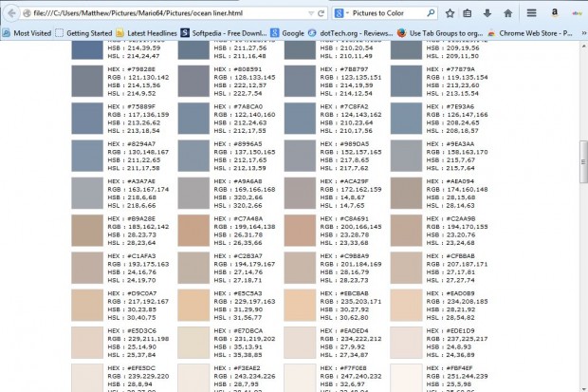
Task: Open the Getting Started bookmark
Action: [x=83, y=33]
